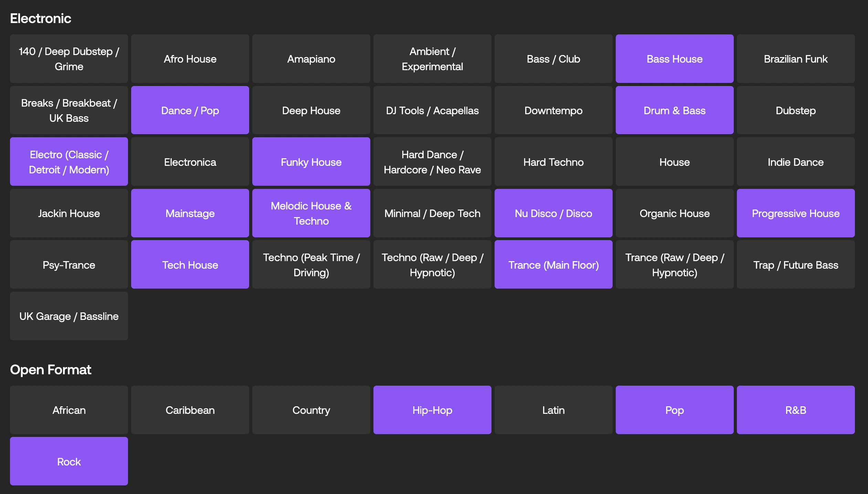Image resolution: width=868 pixels, height=494 pixels.
Task: Select Deep House genre
Action: coord(311,110)
